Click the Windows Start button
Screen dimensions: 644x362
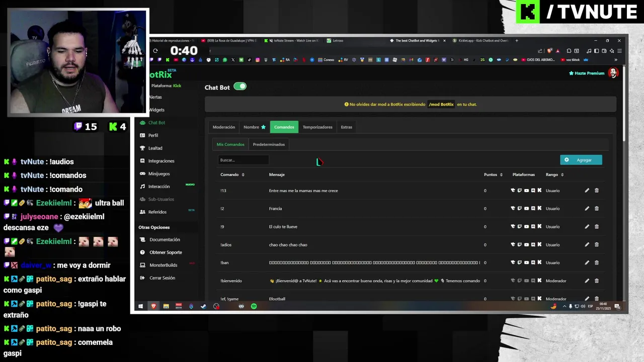click(141, 306)
